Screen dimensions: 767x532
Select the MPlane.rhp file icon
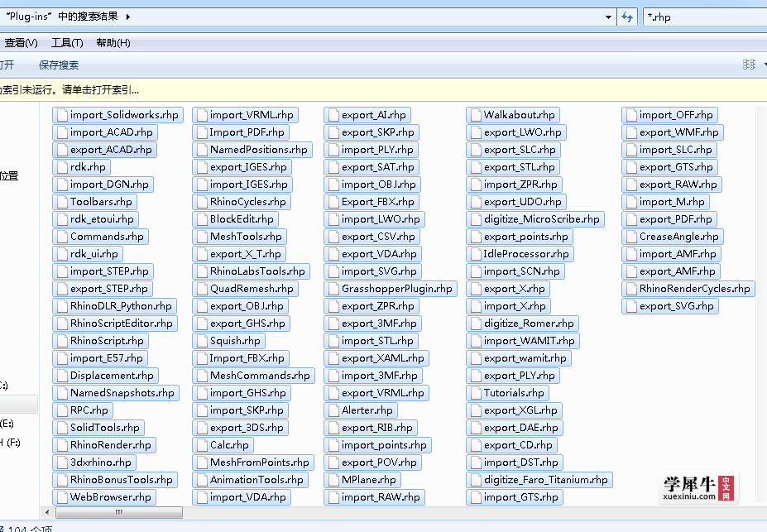pyautogui.click(x=333, y=480)
